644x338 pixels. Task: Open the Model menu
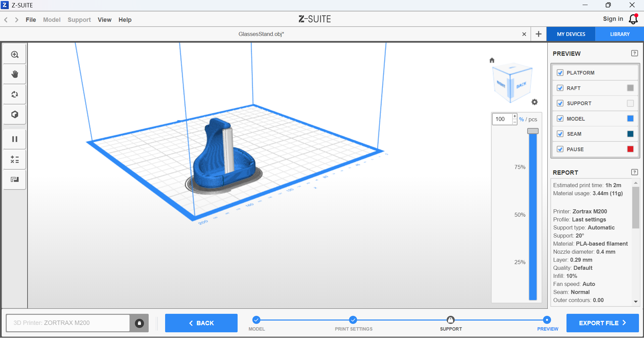(52, 20)
